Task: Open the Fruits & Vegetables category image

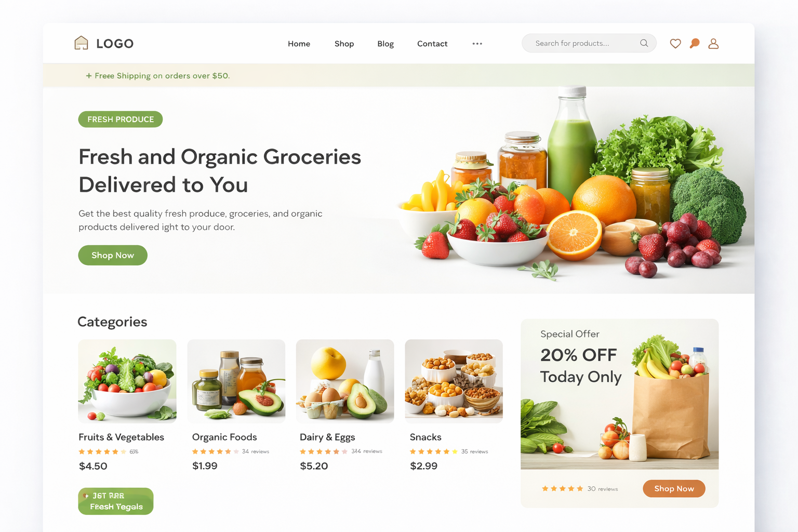Action: click(x=127, y=381)
